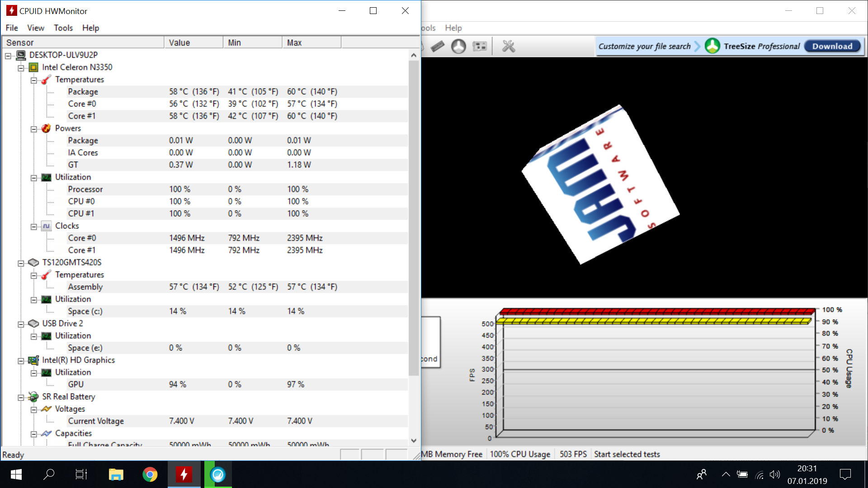Screen dimensions: 868x488
Task: Click the taskbar volume icon
Action: click(x=774, y=474)
